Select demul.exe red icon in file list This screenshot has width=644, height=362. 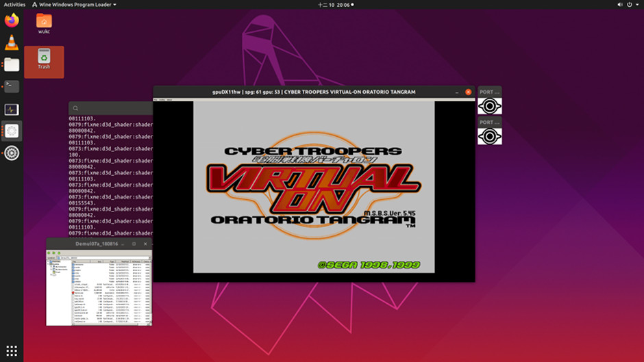point(73,293)
